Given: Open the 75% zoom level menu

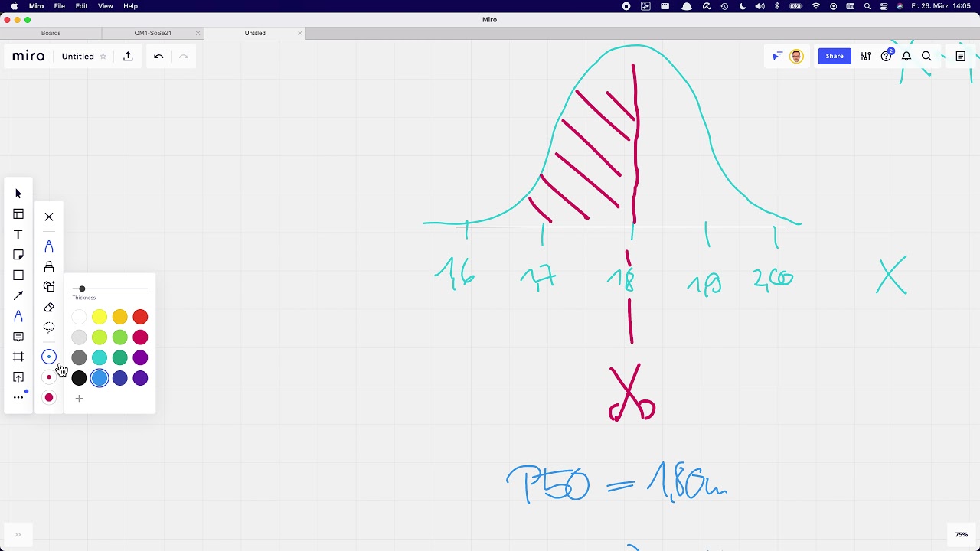Looking at the screenshot, I should click(x=961, y=535).
